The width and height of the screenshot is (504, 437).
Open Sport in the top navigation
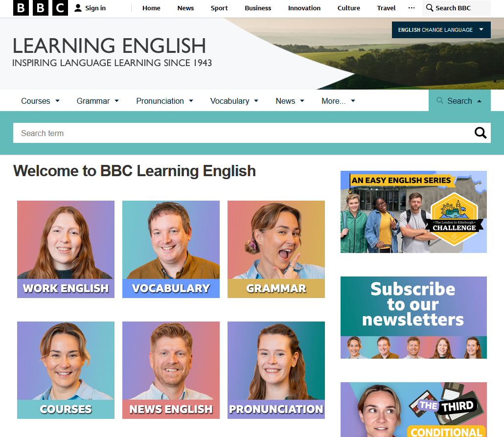point(219,8)
